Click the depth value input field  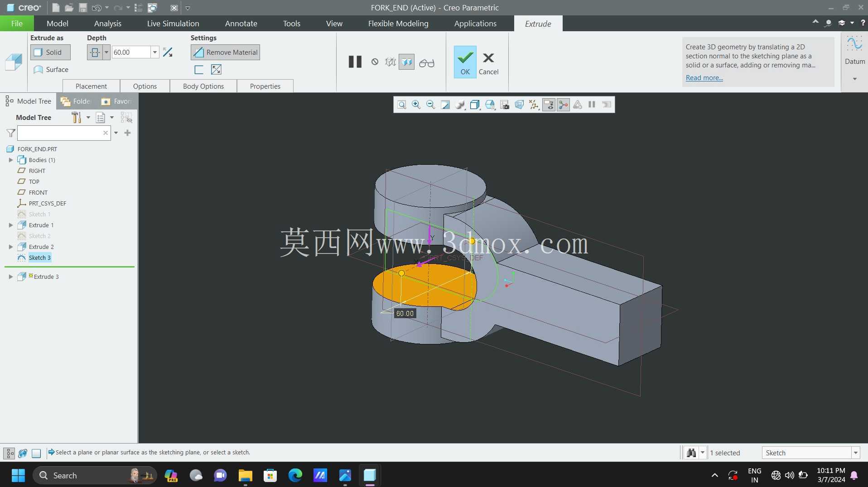131,53
